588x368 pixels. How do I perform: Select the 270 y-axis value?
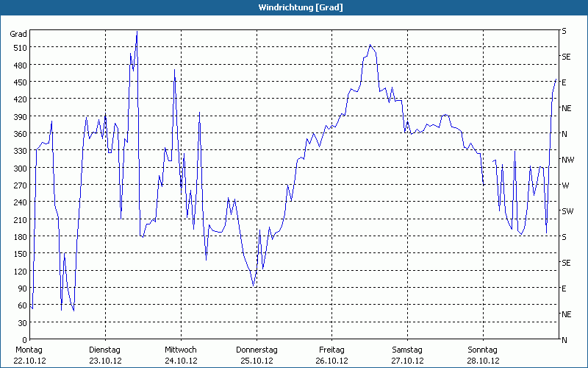pyautogui.click(x=21, y=185)
